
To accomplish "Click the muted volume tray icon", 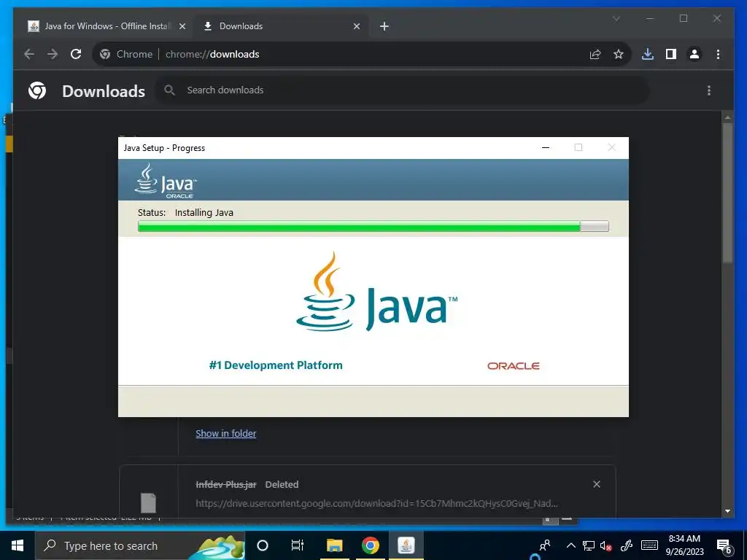I will pyautogui.click(x=606, y=545).
